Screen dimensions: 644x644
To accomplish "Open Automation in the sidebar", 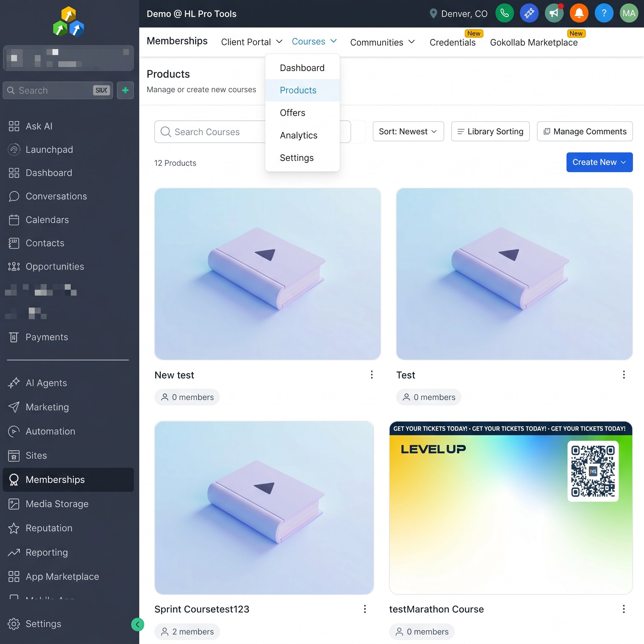I will 50,431.
